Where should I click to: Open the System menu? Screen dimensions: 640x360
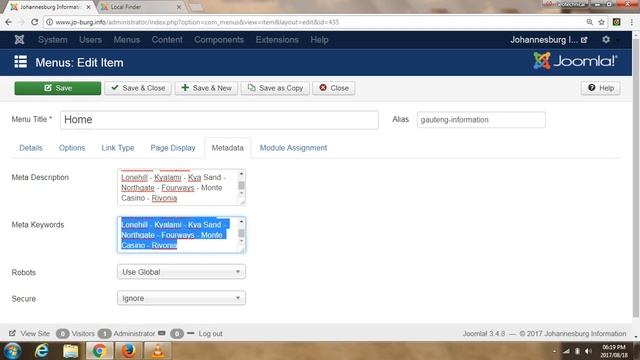(53, 40)
